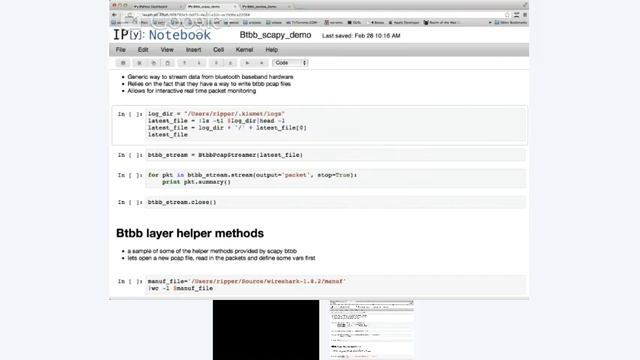640x360 pixels.
Task: Click the 'Btbb layer helper methods' heading
Action: tap(190, 233)
